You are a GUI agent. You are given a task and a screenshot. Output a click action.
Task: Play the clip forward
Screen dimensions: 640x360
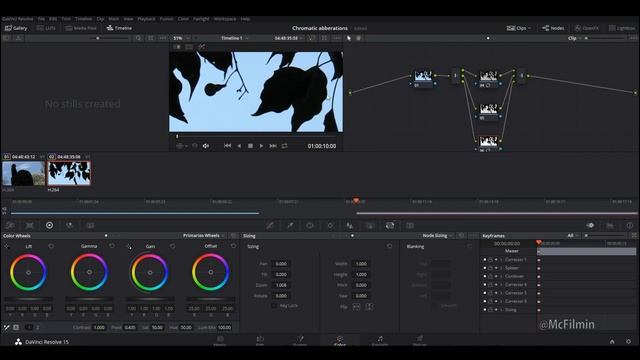click(261, 146)
